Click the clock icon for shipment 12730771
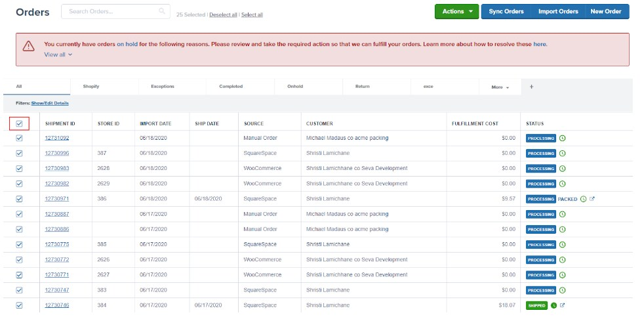Screen dimensions: 644x321 pos(562,275)
